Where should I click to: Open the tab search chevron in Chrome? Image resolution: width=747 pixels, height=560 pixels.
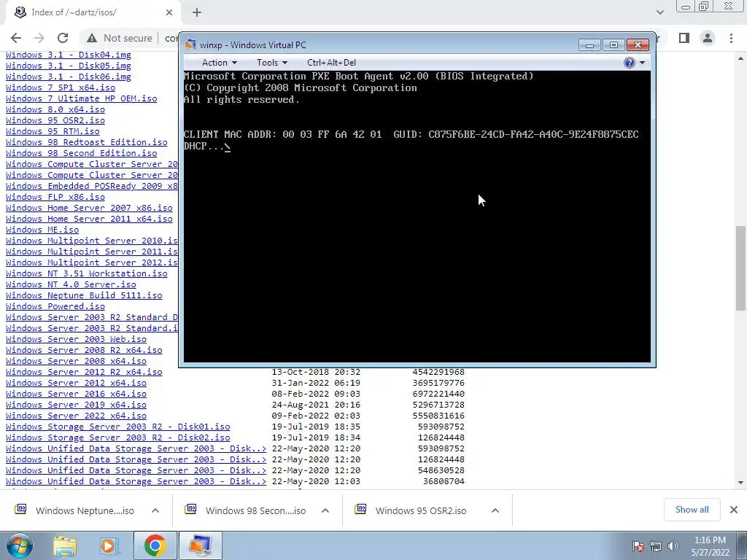pyautogui.click(x=659, y=12)
